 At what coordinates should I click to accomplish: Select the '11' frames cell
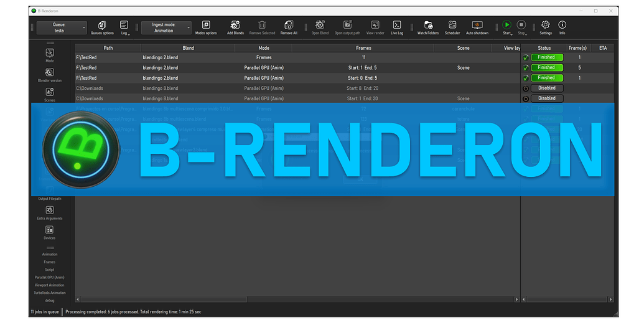coord(363,57)
